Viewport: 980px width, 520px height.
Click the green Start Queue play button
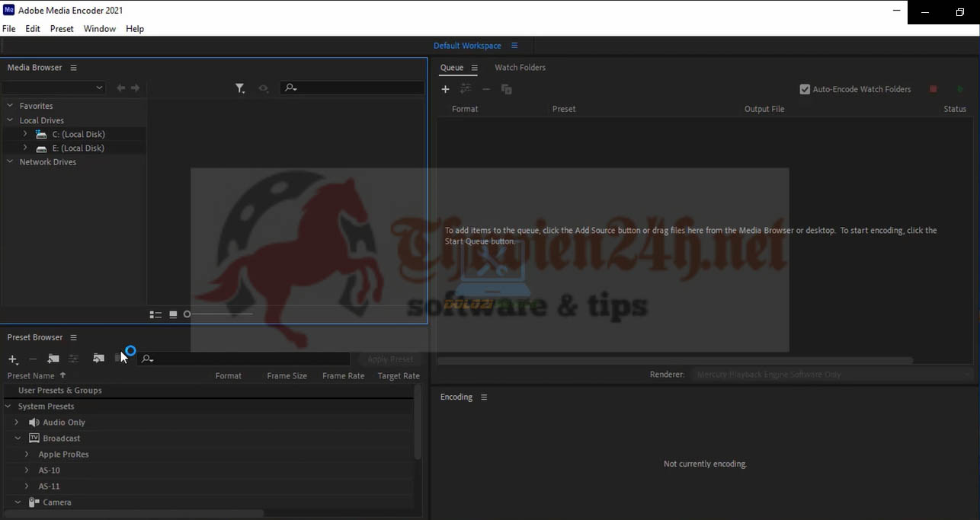pos(960,89)
